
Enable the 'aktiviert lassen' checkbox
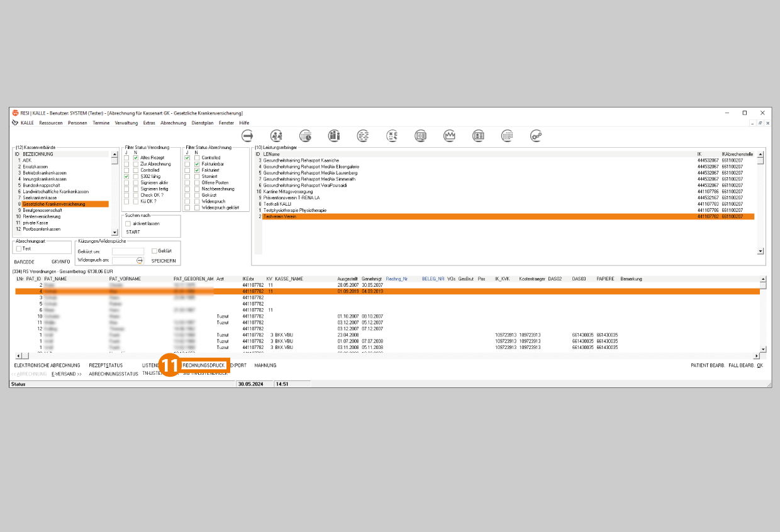[x=128, y=223]
